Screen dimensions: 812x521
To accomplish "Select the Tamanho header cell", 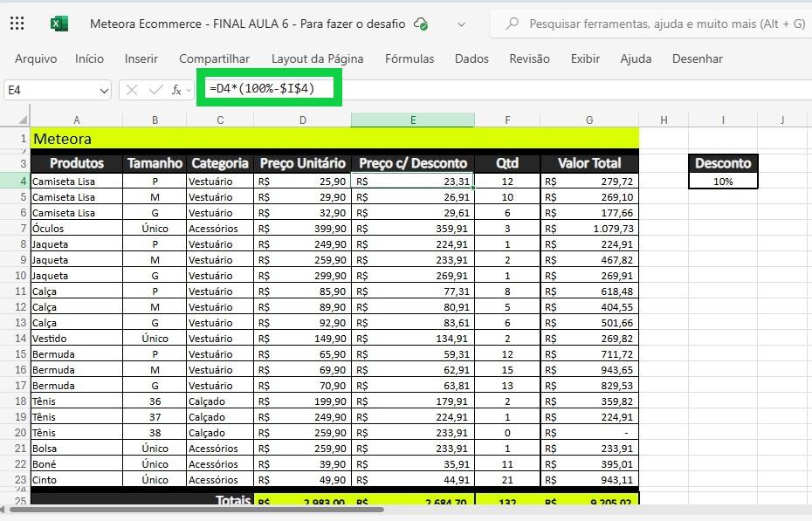I will 155,163.
